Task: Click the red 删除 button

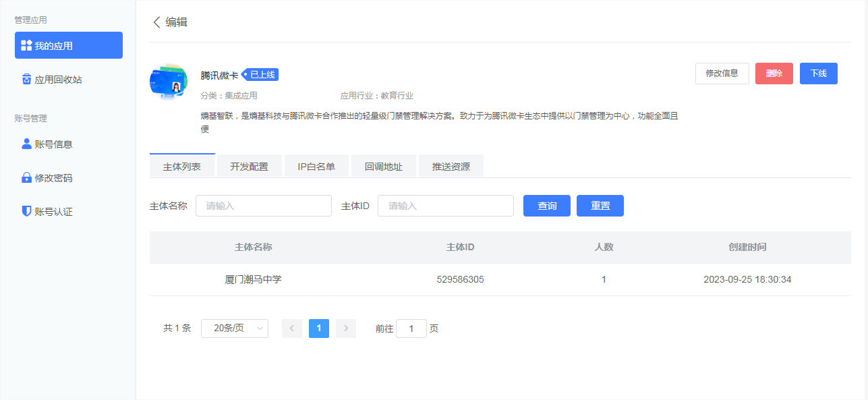Action: click(775, 74)
